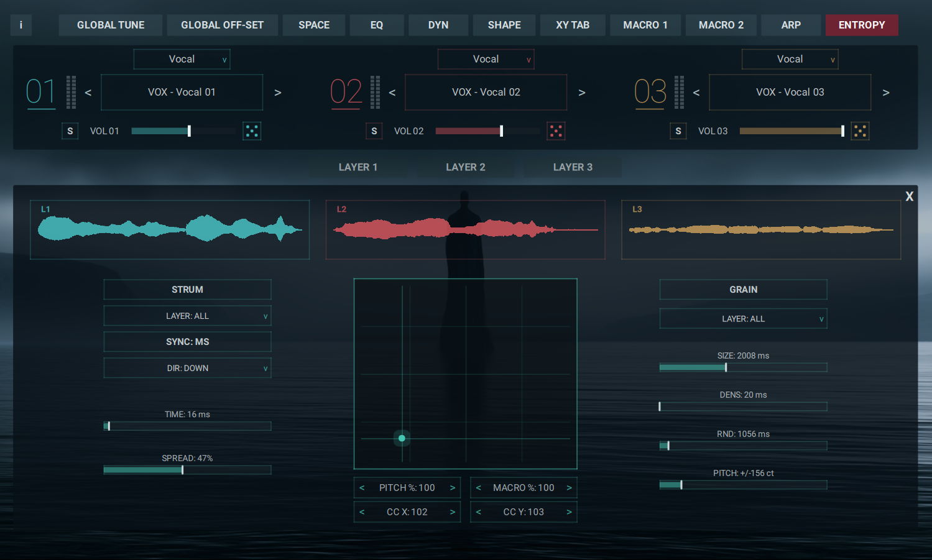This screenshot has height=560, width=932.
Task: Click the layer 02 number label
Action: pos(346,92)
